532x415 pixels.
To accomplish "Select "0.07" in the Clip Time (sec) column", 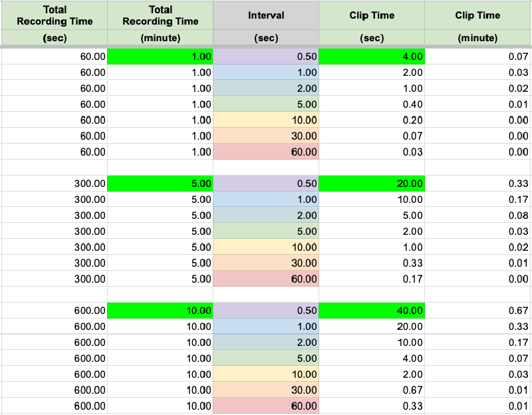I will 372,136.
